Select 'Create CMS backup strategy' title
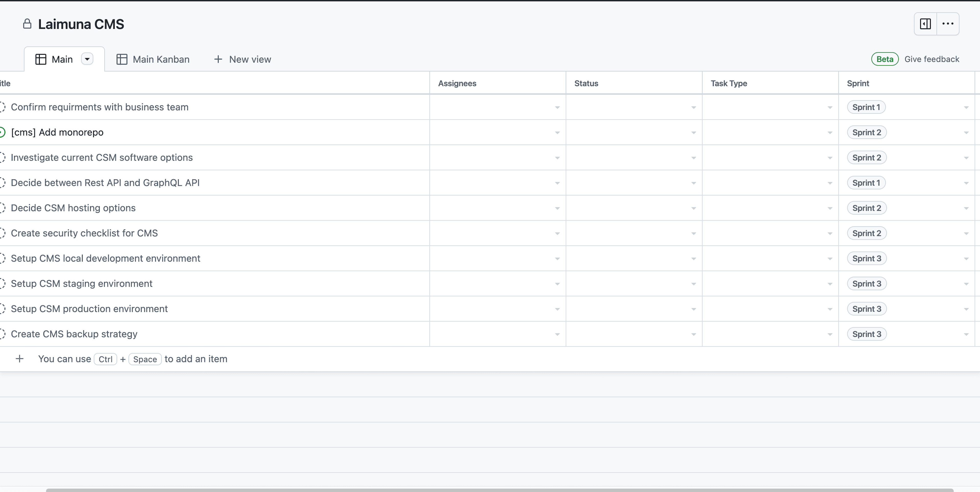 coord(74,334)
